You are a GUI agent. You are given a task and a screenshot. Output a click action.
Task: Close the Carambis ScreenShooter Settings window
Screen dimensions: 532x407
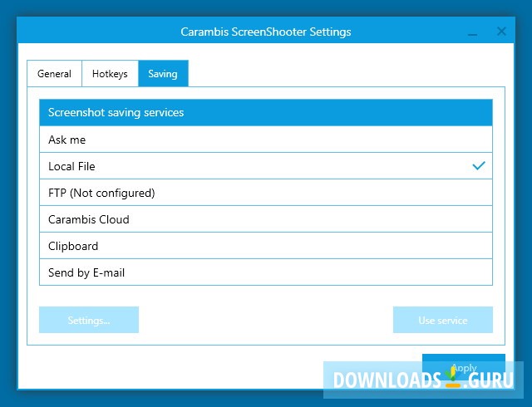pos(501,32)
